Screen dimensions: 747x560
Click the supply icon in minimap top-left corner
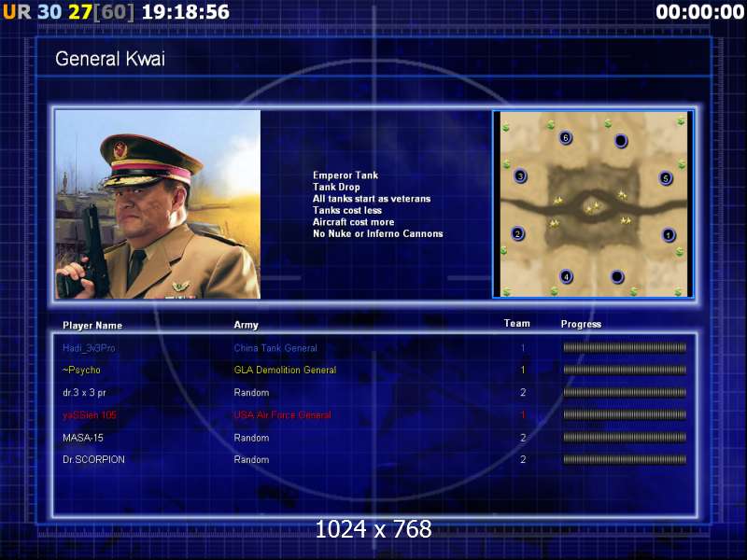pos(506,127)
